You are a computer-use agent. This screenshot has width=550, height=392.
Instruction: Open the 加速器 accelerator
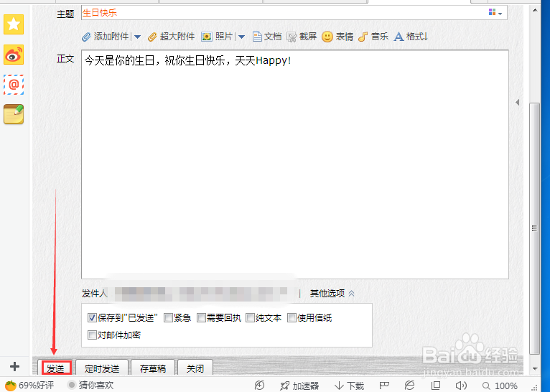[x=299, y=386]
